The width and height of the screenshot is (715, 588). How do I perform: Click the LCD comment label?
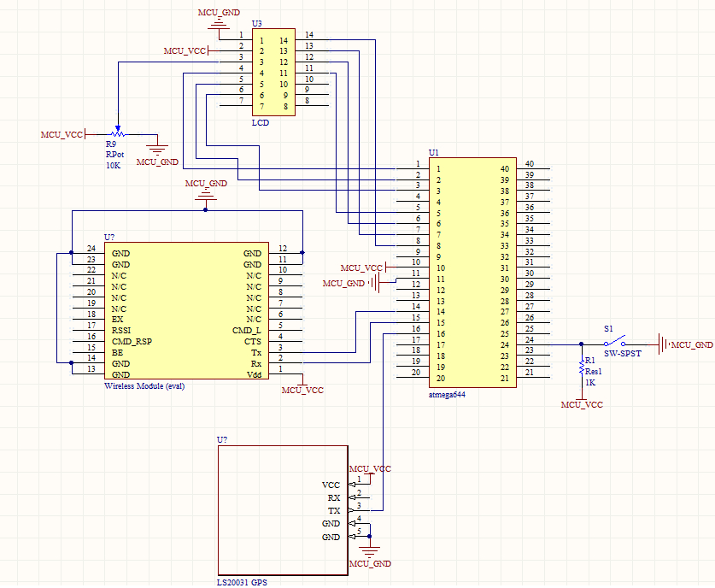point(261,123)
